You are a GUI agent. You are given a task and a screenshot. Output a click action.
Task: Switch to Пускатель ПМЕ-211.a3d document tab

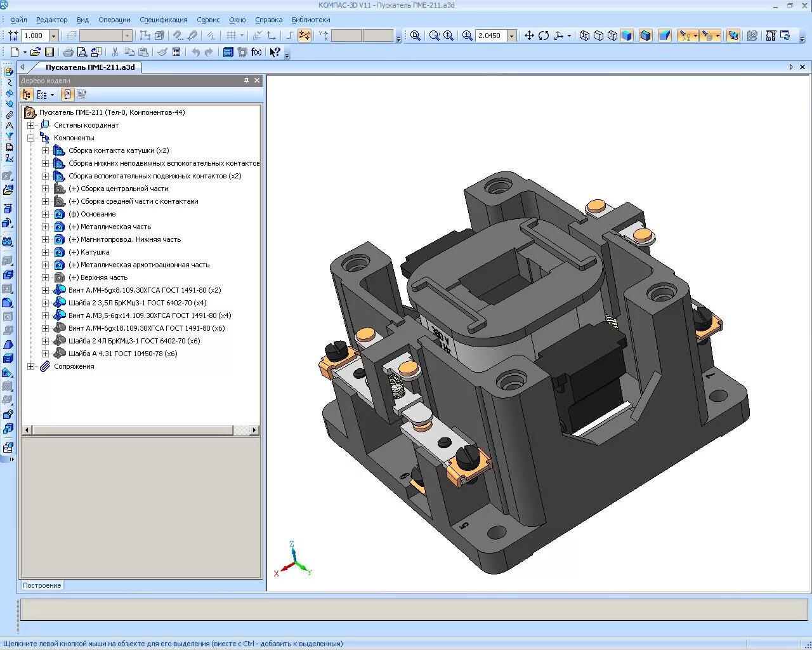[x=90, y=67]
